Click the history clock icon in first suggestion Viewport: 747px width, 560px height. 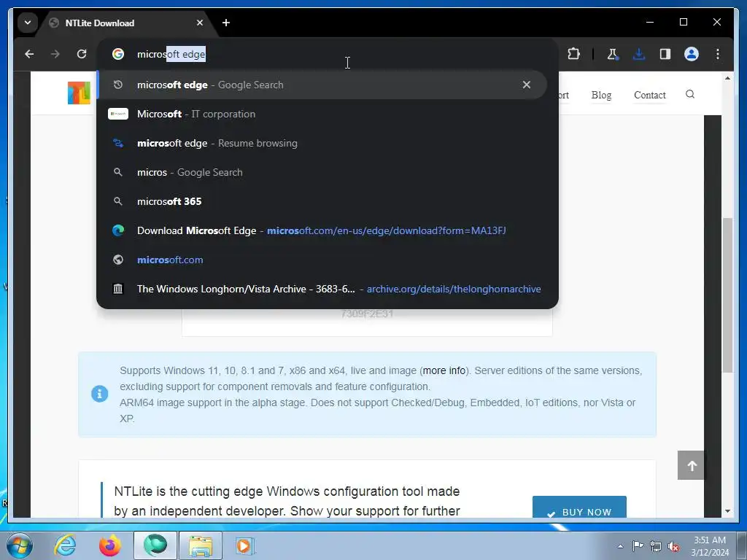[x=118, y=85]
